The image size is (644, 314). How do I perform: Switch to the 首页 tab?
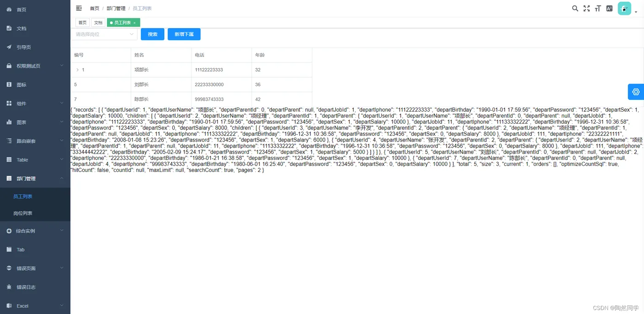click(82, 22)
